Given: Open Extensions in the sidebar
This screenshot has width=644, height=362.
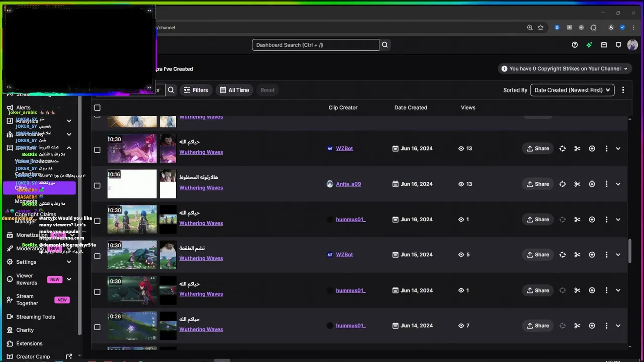Looking at the screenshot, I should point(29,344).
